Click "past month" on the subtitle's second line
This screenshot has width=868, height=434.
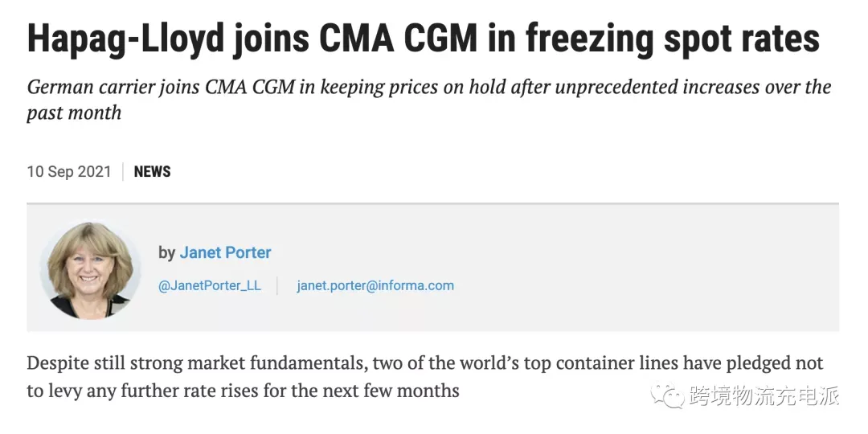(x=74, y=113)
